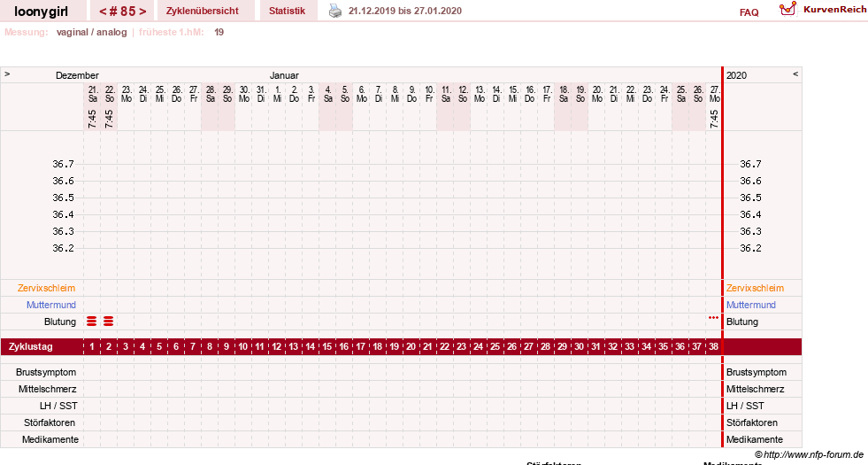Click the 36.2 temperature label on right axis
The width and height of the screenshot is (868, 465).
[750, 248]
